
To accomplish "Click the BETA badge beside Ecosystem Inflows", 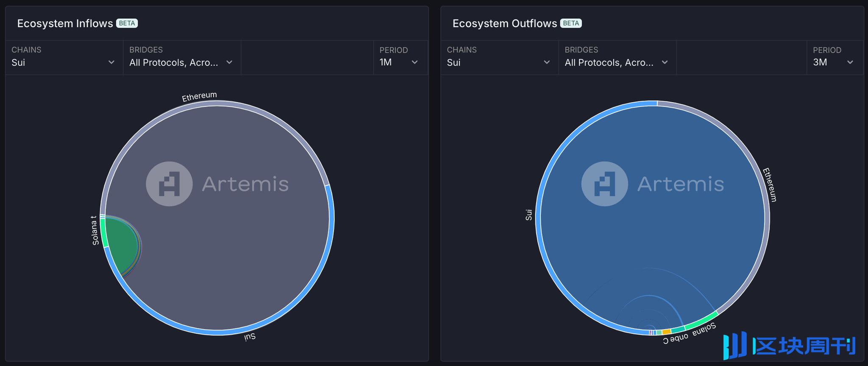I will [127, 23].
